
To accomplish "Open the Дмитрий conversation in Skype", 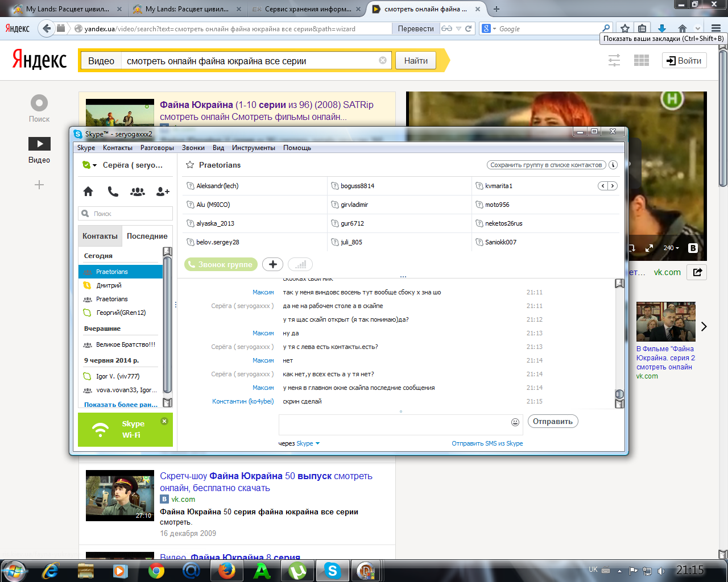I will (121, 285).
